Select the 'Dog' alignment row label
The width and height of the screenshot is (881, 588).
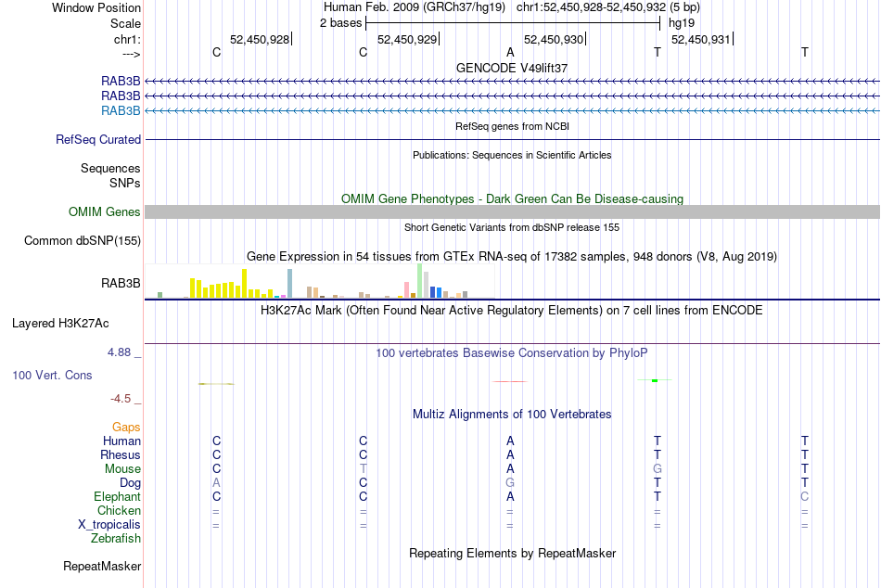point(130,483)
